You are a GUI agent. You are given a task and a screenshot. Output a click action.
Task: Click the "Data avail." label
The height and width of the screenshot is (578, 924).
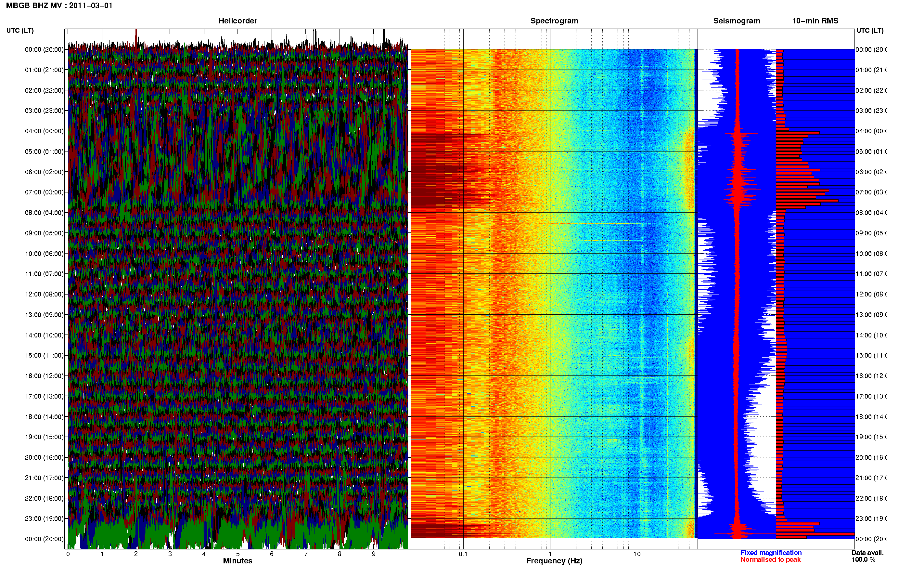867,553
